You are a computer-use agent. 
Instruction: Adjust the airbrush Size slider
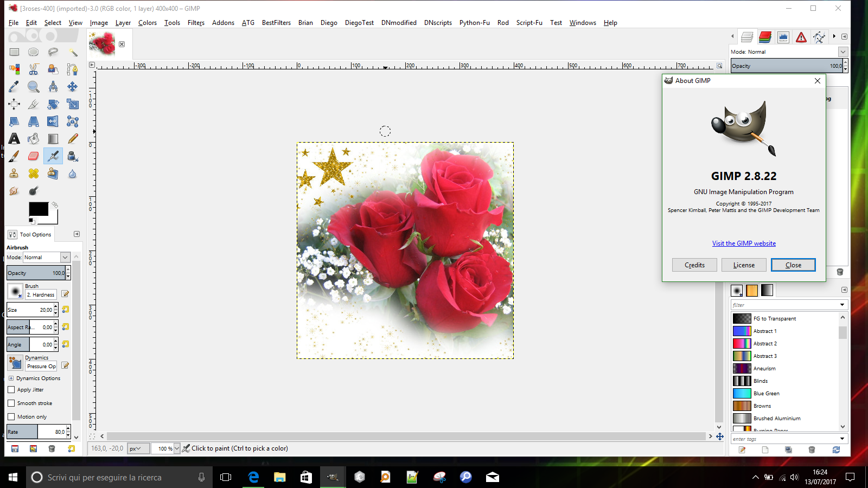[30, 310]
